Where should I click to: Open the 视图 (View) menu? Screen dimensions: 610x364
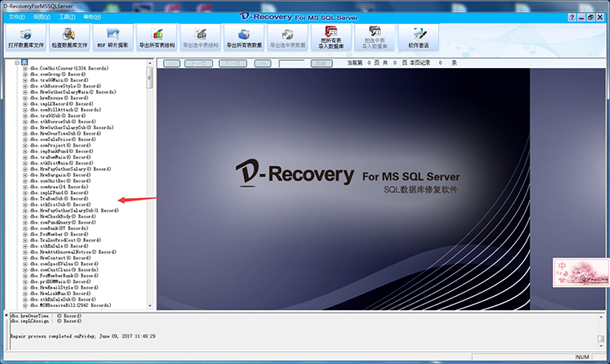coord(42,17)
